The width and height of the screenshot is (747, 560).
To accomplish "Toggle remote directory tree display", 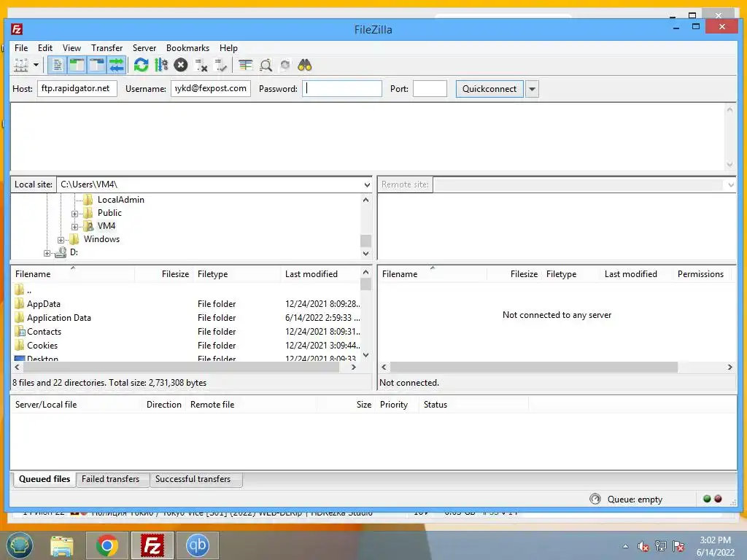I will pos(97,65).
